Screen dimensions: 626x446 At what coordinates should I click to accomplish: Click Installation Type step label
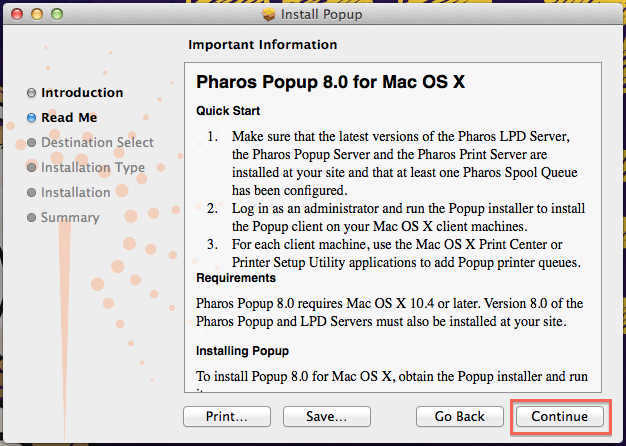click(93, 168)
